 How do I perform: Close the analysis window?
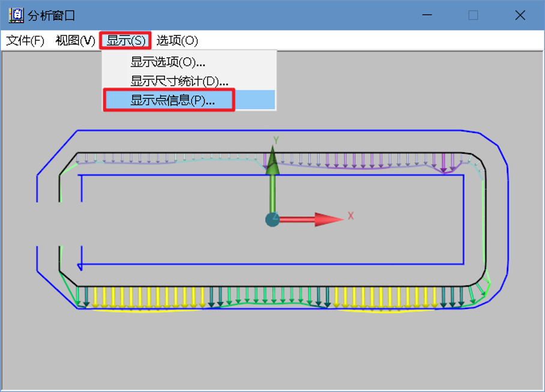(x=520, y=16)
